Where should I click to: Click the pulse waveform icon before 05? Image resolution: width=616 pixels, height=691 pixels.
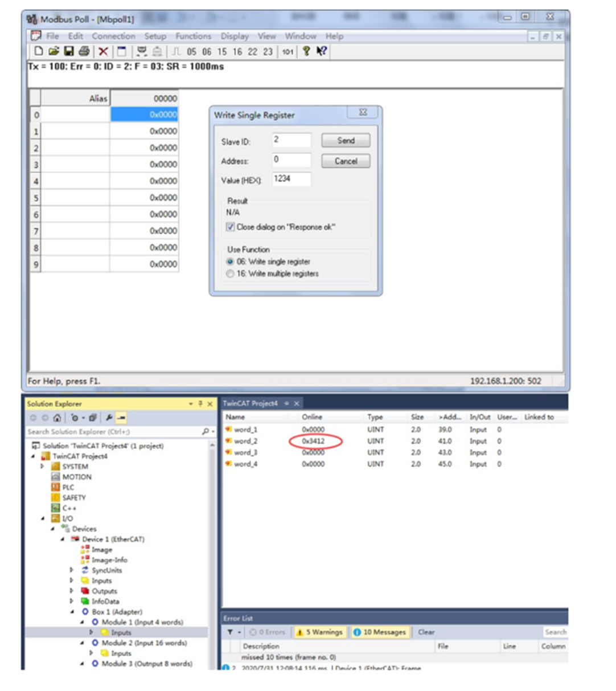[176, 52]
